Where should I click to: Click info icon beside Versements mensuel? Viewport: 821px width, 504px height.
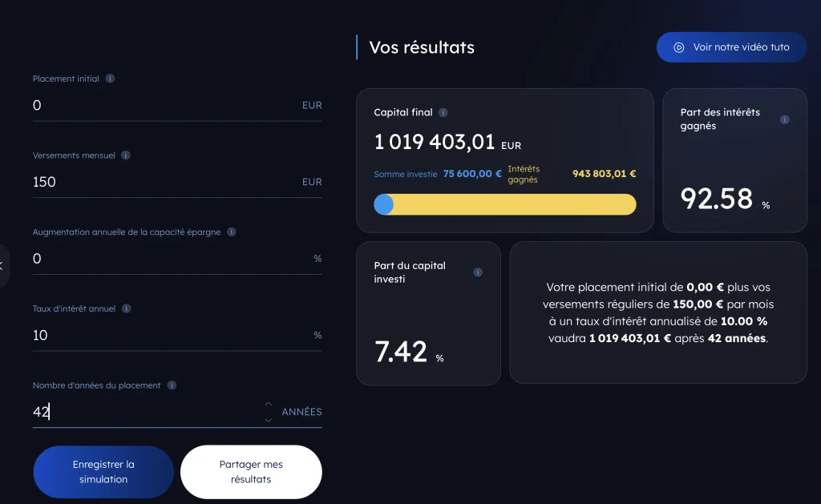126,155
